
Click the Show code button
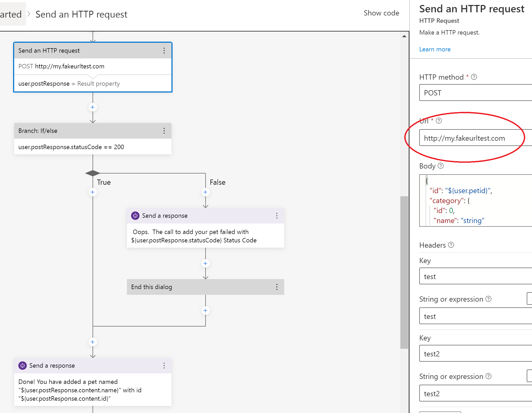click(381, 13)
